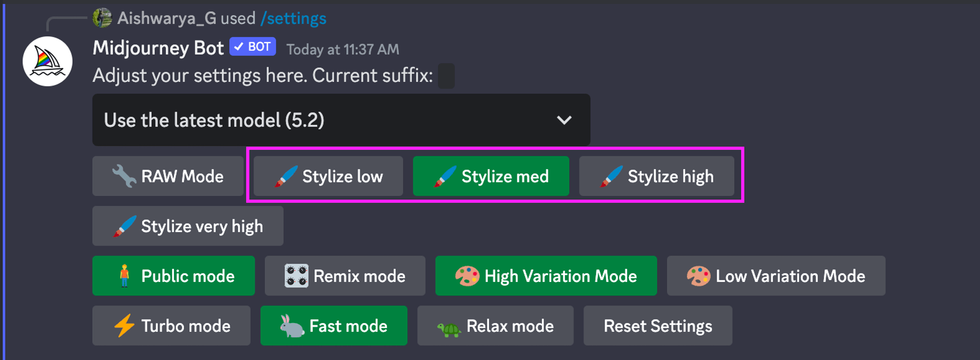The height and width of the screenshot is (360, 980).
Task: Toggle Public mode off
Action: click(x=173, y=276)
